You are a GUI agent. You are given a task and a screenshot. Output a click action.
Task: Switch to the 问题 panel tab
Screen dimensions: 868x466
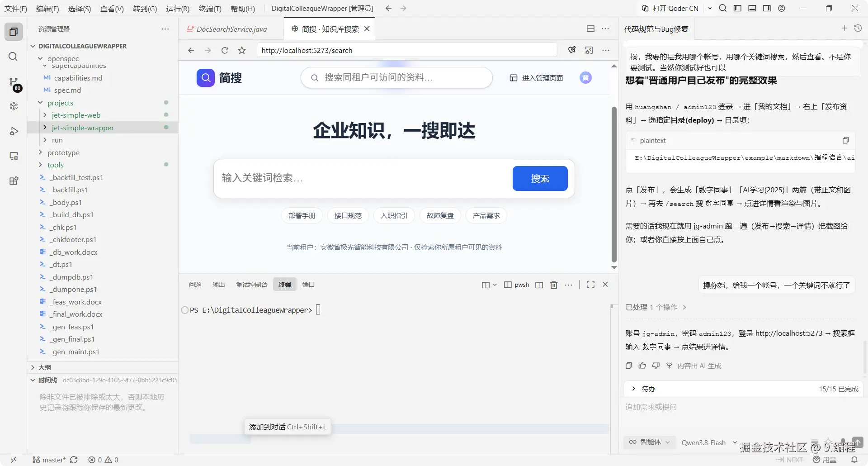point(195,285)
